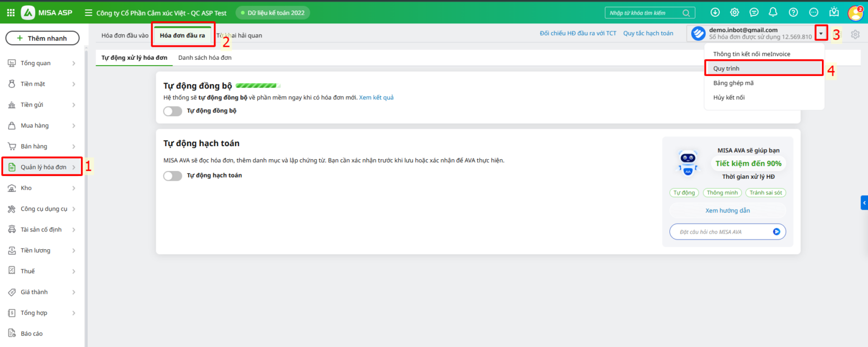Enable the Tự động đồng bộ switch
Viewport: 868px width, 347px height.
[173, 111]
